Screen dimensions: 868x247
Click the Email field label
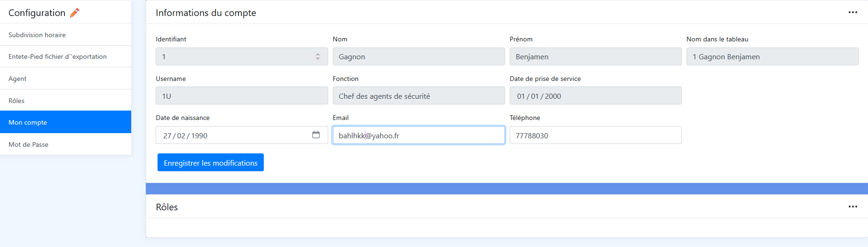(341, 118)
